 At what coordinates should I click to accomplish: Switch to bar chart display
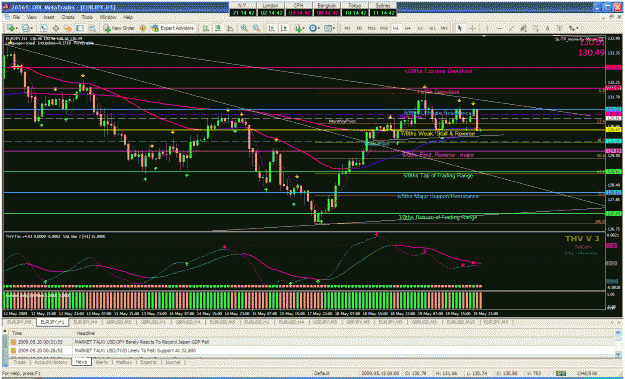coord(206,28)
